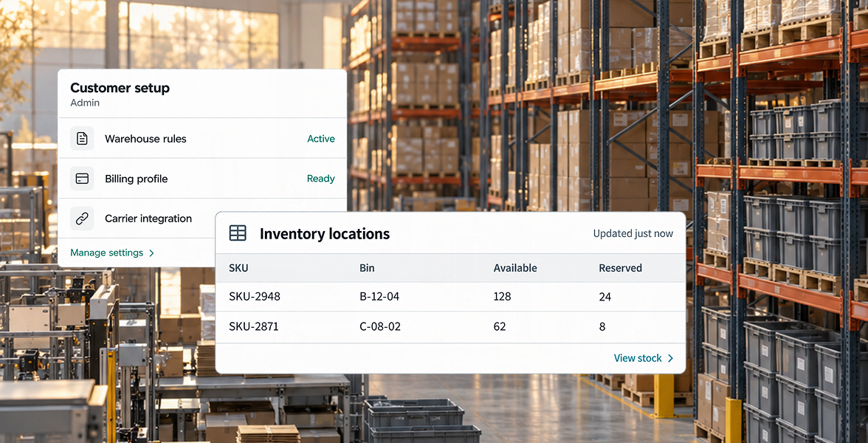Image resolution: width=868 pixels, height=443 pixels.
Task: Click the Warehouse rules document icon
Action: point(82,139)
